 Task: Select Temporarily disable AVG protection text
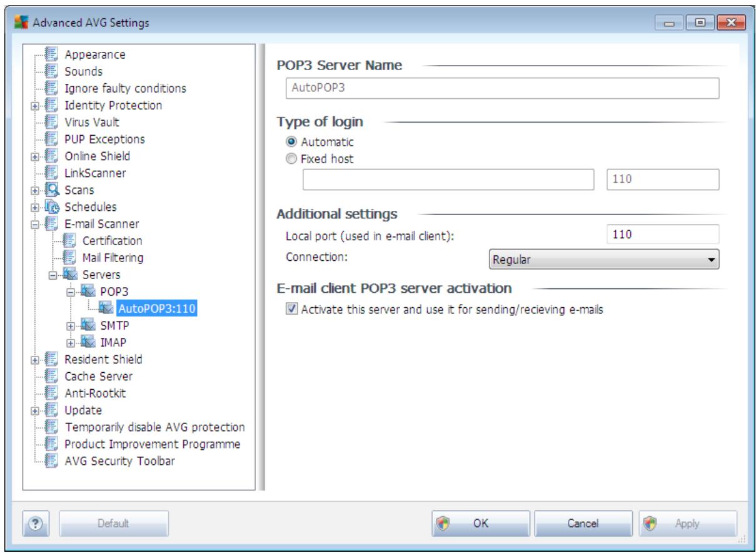pyautogui.click(x=154, y=427)
